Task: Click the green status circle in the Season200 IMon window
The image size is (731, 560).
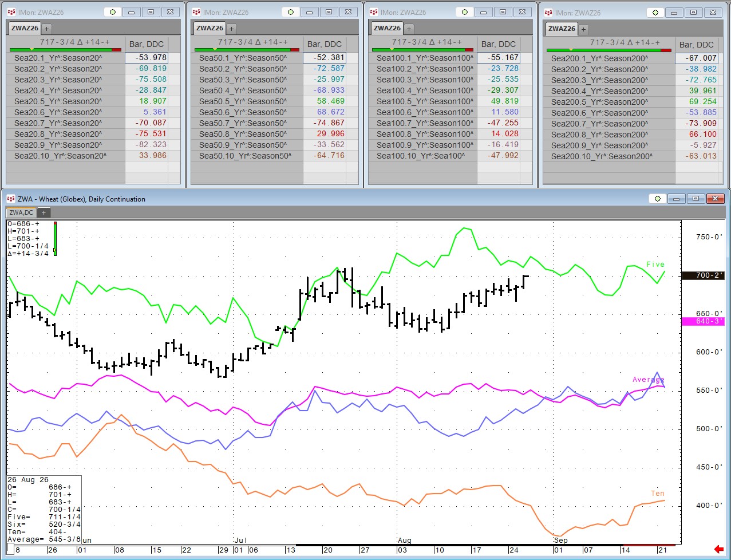Action: pos(655,13)
